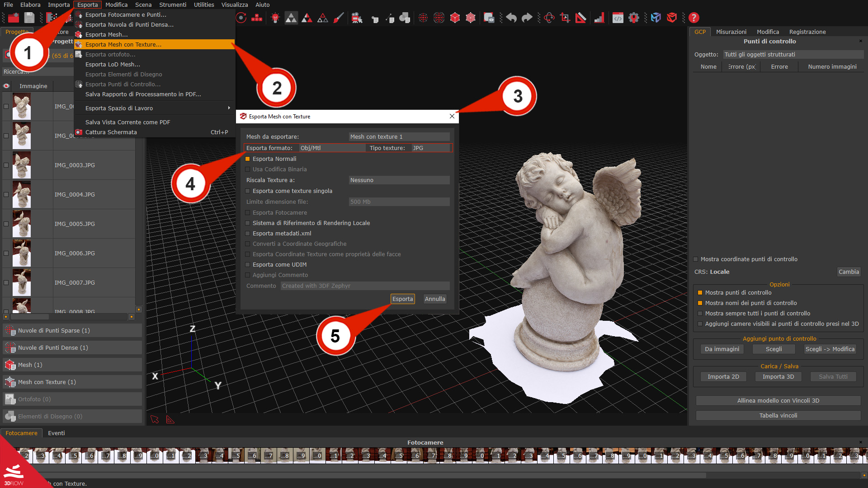Change the Tipo texture JPG dropdown
The image size is (868, 488).
click(x=429, y=148)
